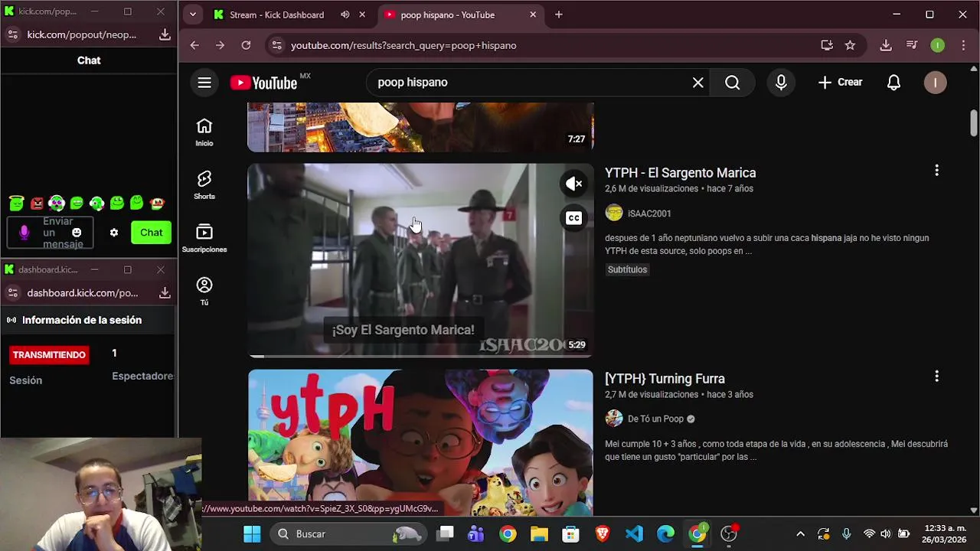Close the Kick Dashboard tab
The image size is (980, 551).
(x=363, y=15)
